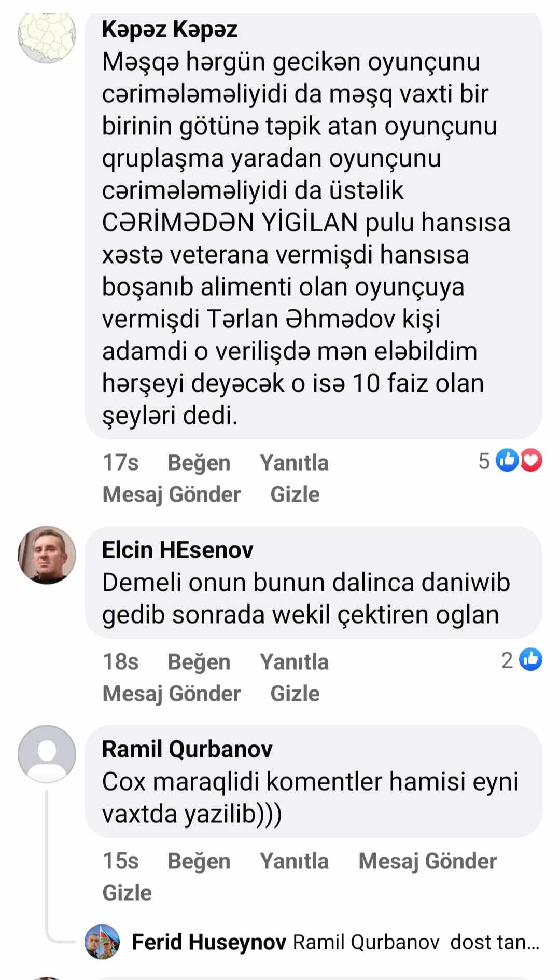Open Ferid Huseynov's small avatar
The height and width of the screenshot is (980, 560).
tap(102, 942)
